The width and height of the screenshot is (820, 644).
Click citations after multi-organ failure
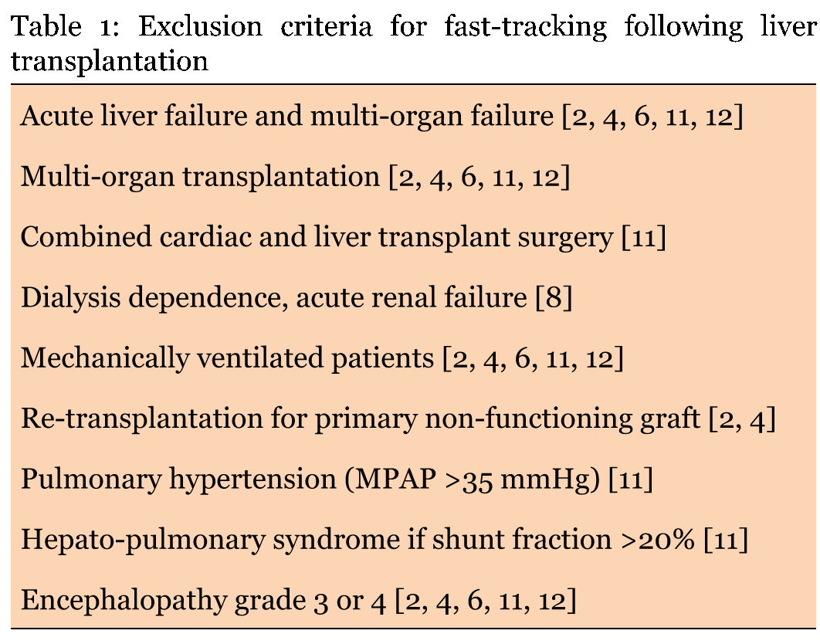point(652,116)
